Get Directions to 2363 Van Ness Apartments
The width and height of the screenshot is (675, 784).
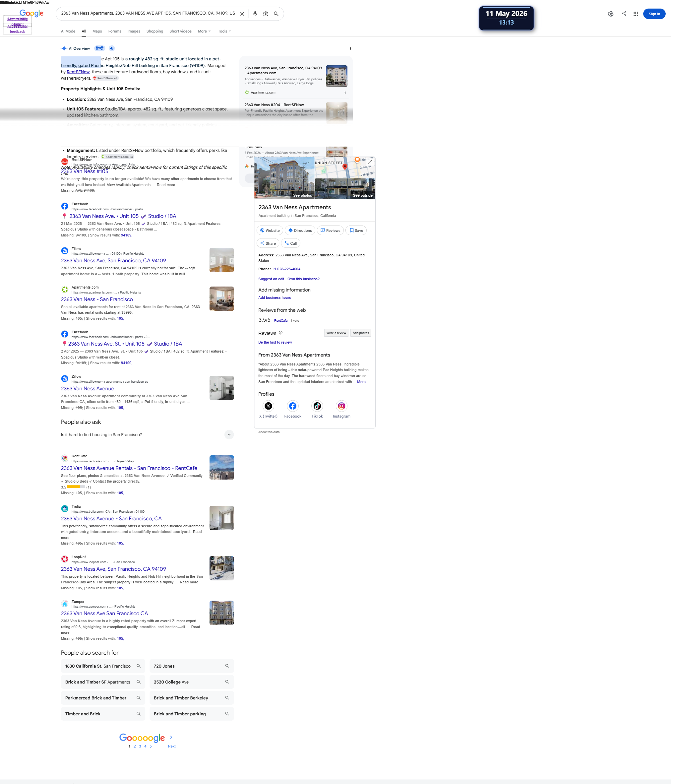(x=302, y=231)
